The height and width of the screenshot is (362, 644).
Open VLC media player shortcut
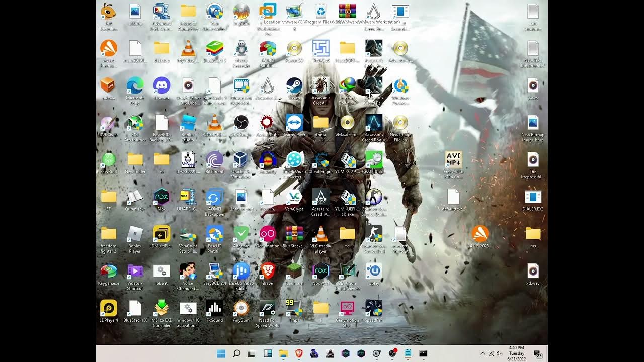320,239
